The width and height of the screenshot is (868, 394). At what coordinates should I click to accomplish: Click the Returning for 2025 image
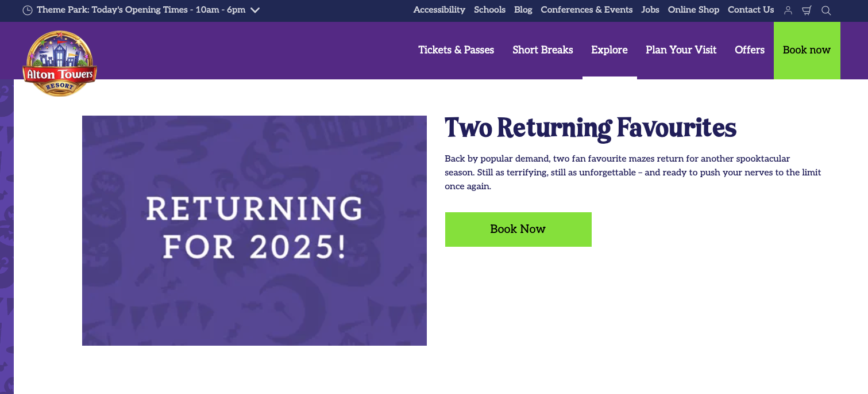(x=254, y=231)
